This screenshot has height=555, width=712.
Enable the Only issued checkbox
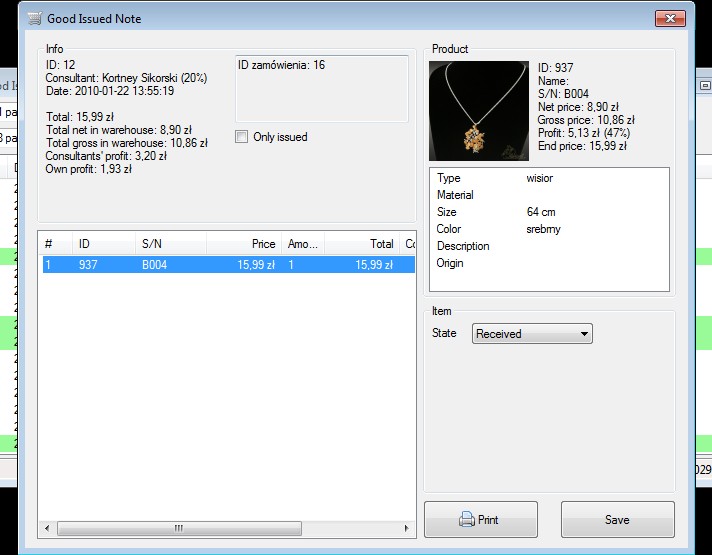pyautogui.click(x=242, y=137)
